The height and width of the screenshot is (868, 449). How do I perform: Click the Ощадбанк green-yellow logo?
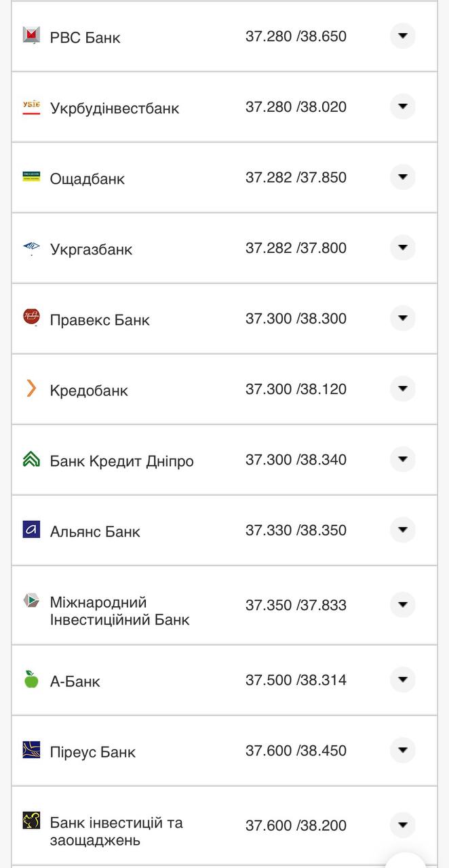coord(30,177)
